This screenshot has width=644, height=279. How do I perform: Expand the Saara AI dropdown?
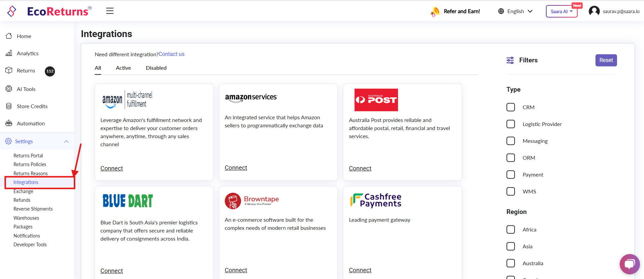pos(561,11)
